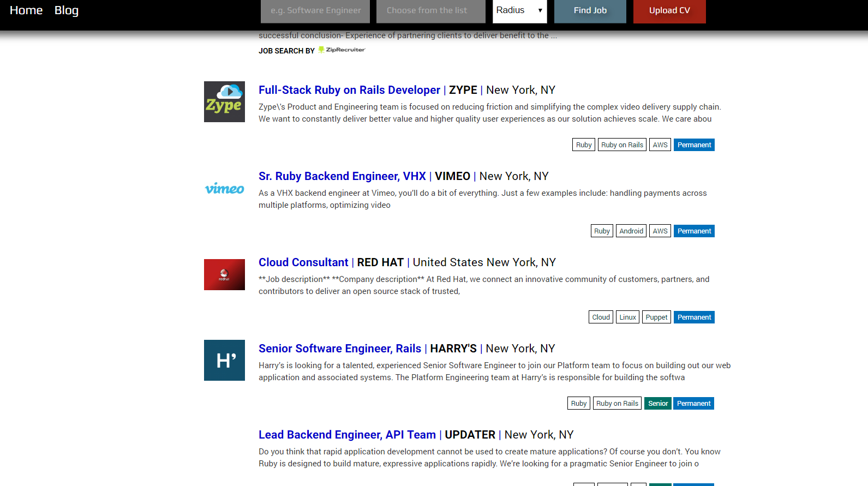Viewport: 868px width, 486px height.
Task: Click the Linux tag on the Red Hat listing
Action: [627, 317]
